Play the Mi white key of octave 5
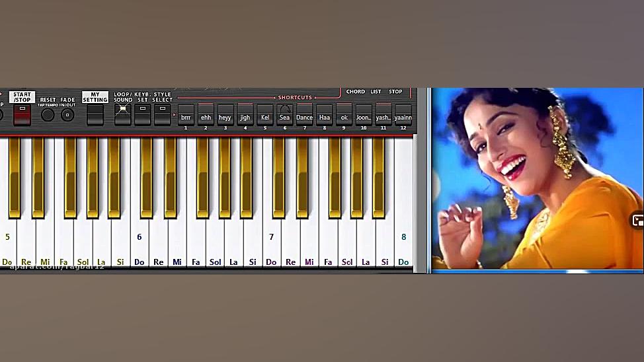Viewport: 644px width, 362px height. pos(45,244)
